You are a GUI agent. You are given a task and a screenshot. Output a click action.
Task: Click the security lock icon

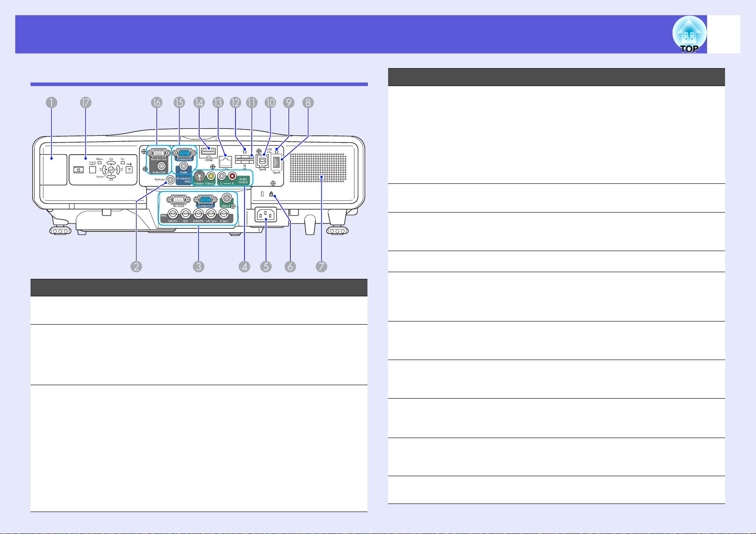pyautogui.click(x=271, y=195)
